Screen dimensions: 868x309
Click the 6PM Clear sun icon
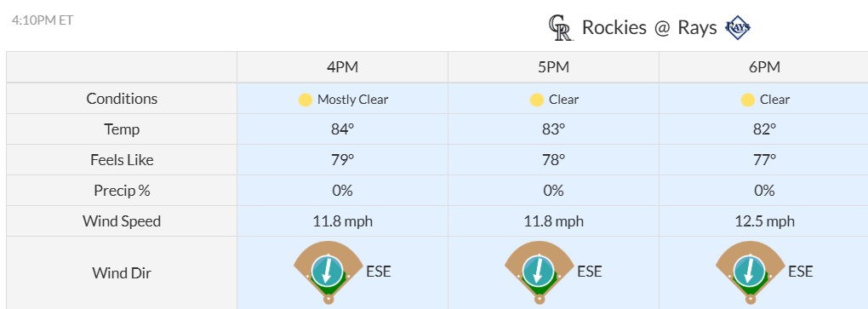[747, 100]
